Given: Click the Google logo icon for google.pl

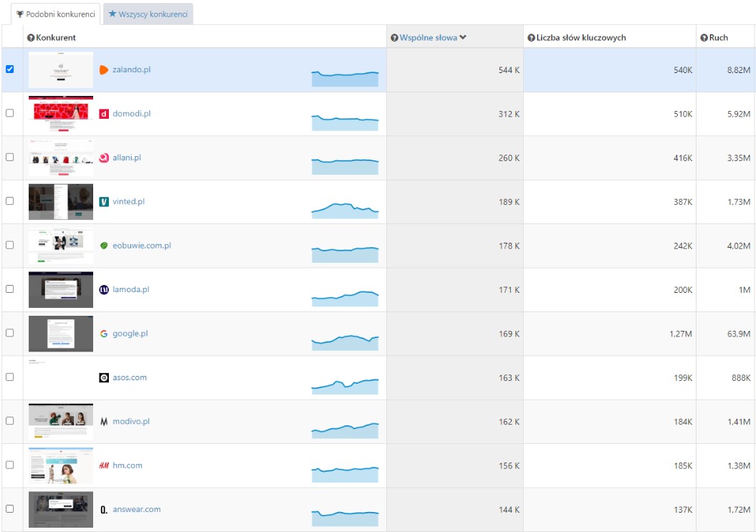Looking at the screenshot, I should (x=104, y=334).
